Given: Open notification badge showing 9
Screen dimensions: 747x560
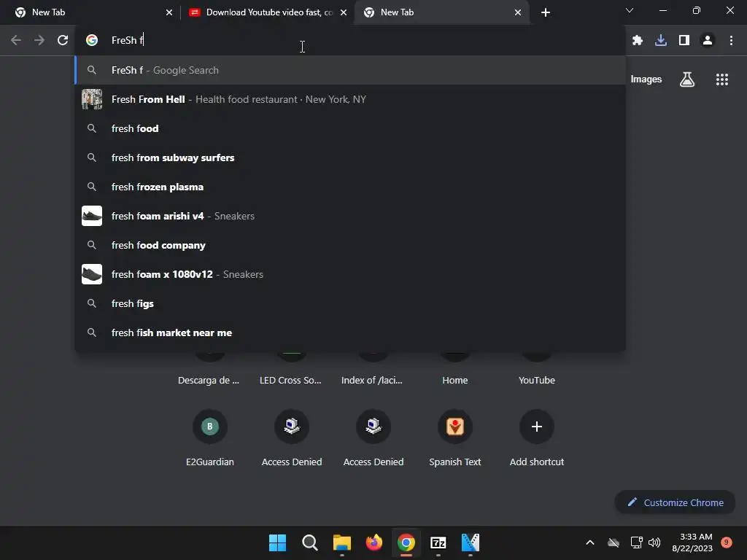Looking at the screenshot, I should [x=726, y=542].
